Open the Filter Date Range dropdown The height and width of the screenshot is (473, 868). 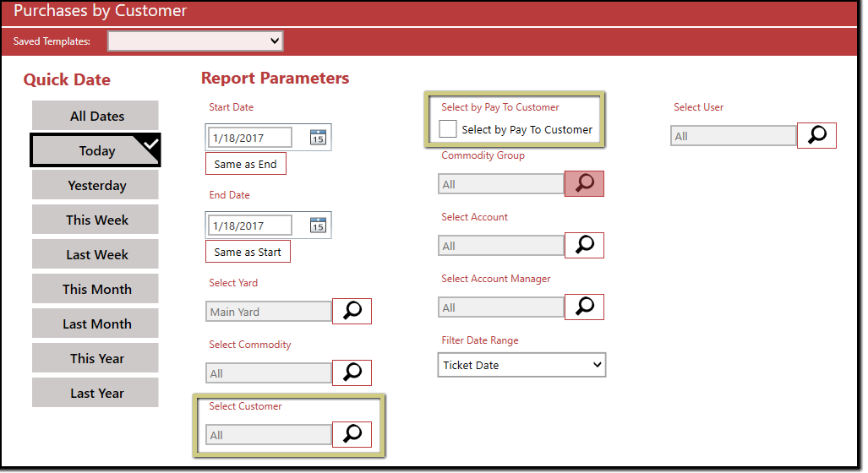(521, 365)
